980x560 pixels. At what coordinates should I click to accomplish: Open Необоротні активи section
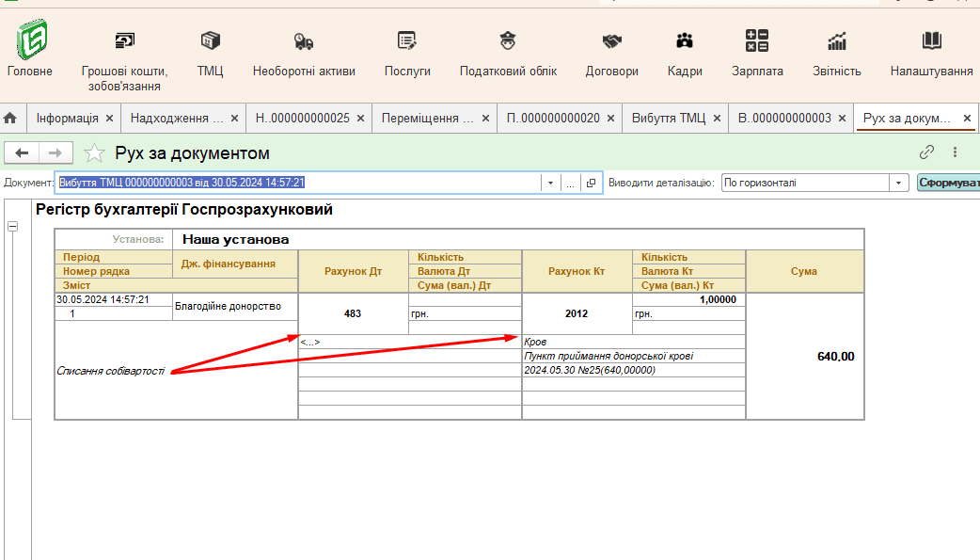tap(304, 41)
